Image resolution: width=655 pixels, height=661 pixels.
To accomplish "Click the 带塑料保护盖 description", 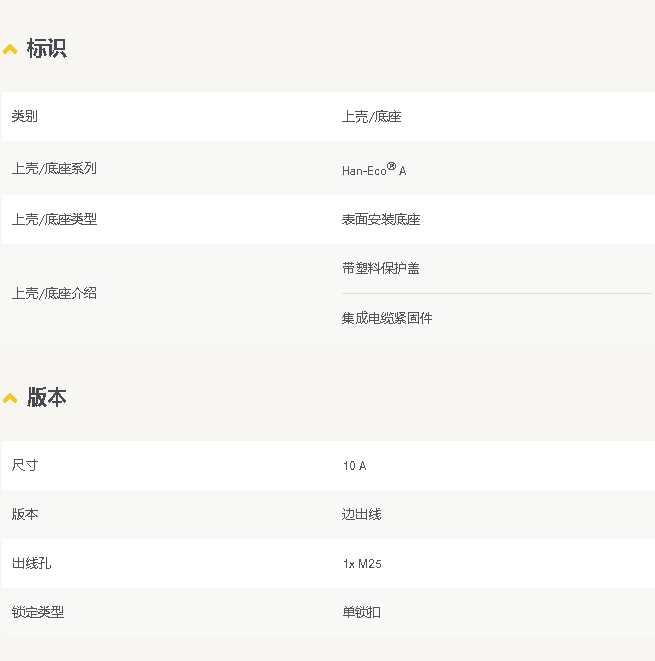I will click(x=381, y=268).
